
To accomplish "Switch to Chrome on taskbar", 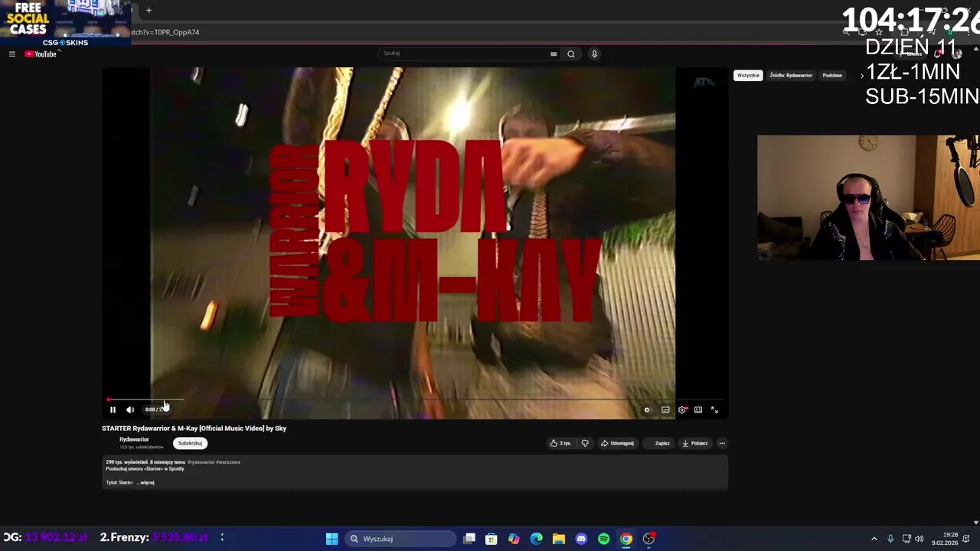I will (x=626, y=539).
